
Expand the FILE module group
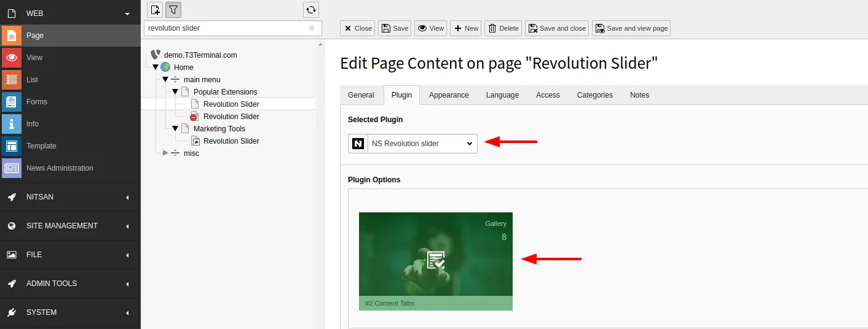pos(127,255)
